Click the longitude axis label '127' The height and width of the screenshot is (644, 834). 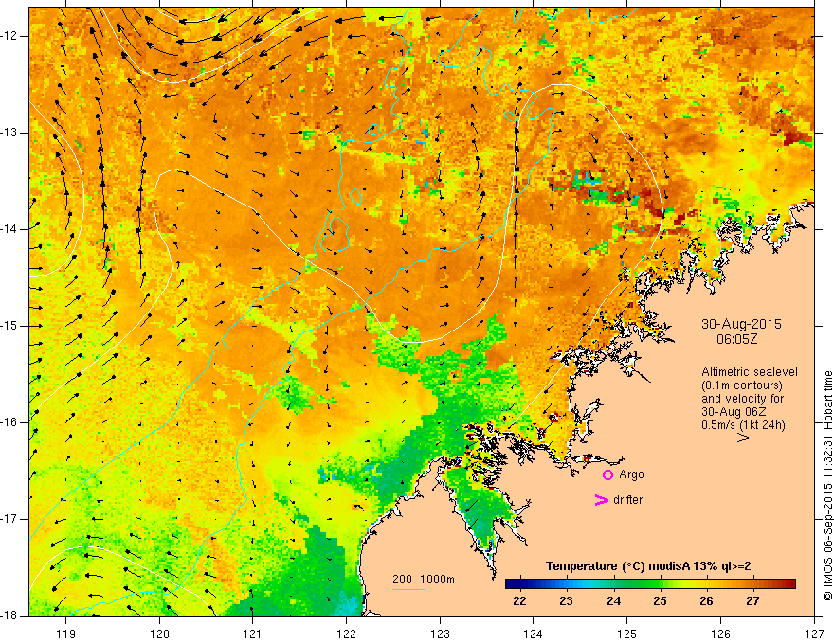tap(814, 634)
